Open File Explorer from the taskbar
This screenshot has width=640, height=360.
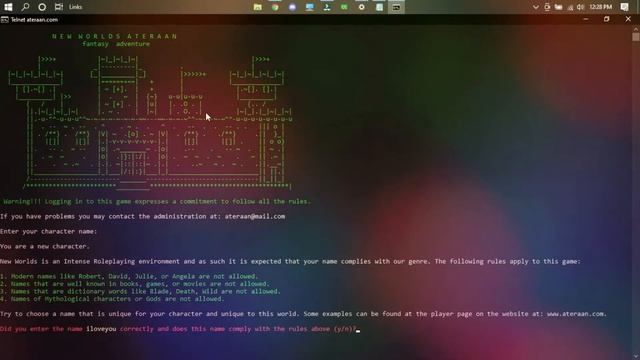tap(258, 7)
